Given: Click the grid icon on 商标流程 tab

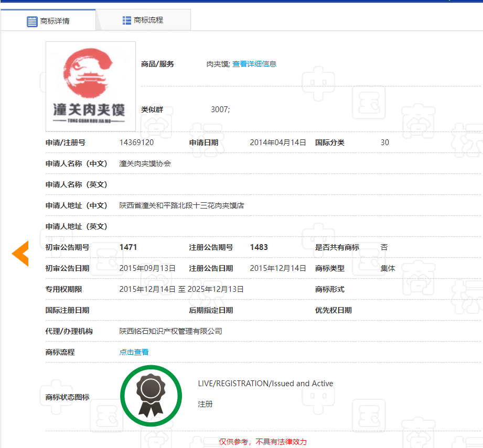Looking at the screenshot, I should [x=127, y=20].
